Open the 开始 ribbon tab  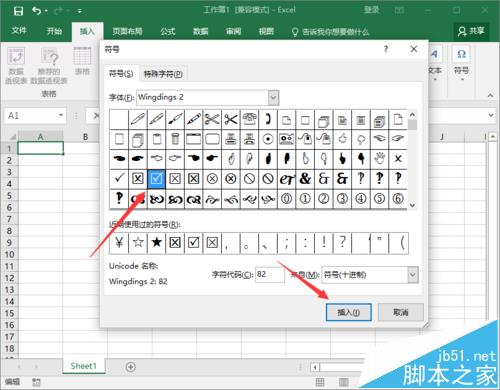(x=54, y=31)
